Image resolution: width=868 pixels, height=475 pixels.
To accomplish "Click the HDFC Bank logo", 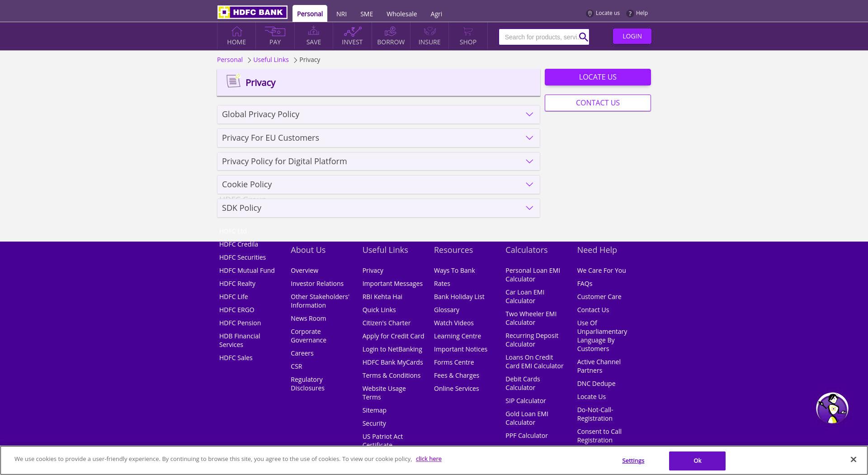I will coord(252,12).
